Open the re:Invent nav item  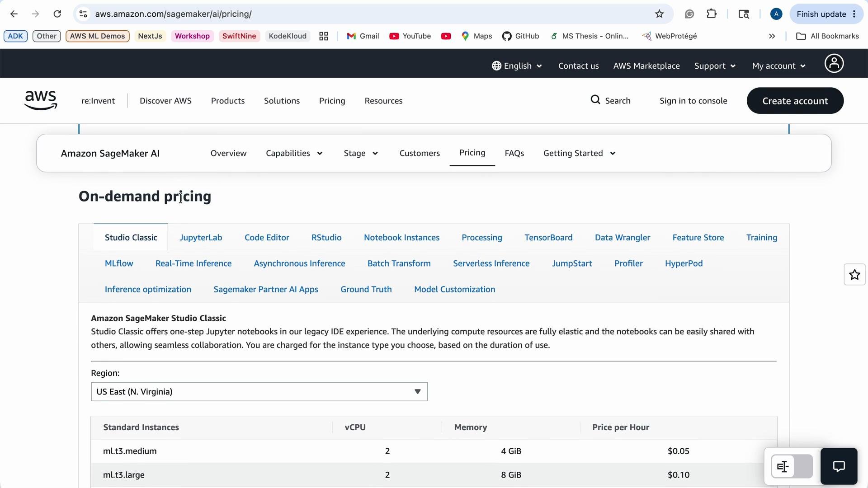coord(98,101)
